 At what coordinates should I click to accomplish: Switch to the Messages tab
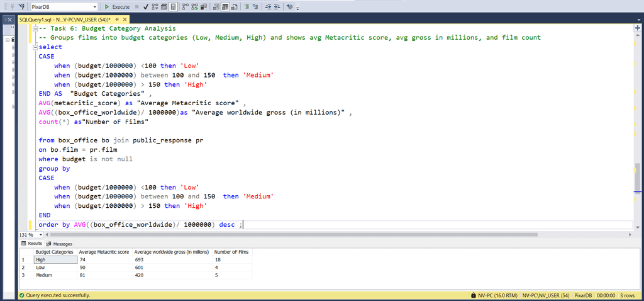point(60,244)
